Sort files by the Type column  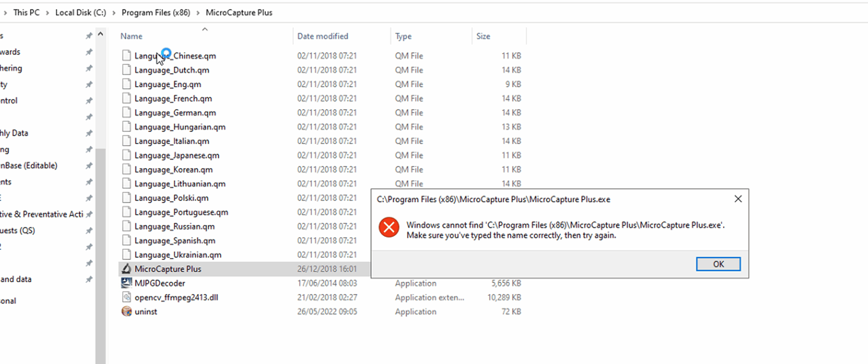403,36
